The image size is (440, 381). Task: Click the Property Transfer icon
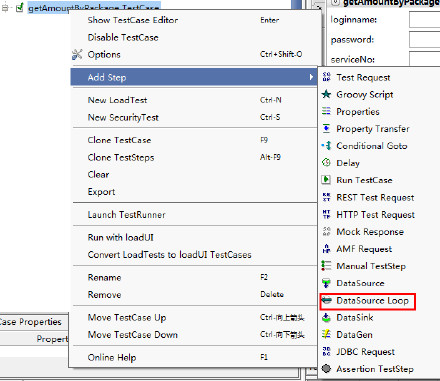326,128
